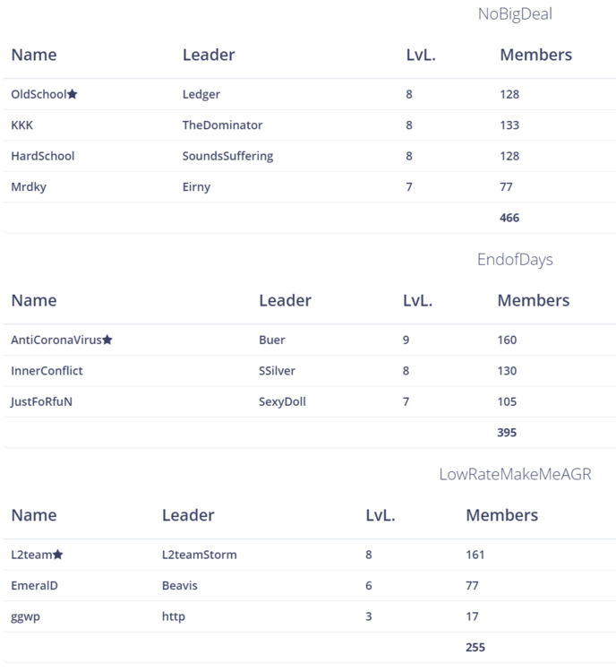
Task: Select the JustFoRfuN clan name
Action: tap(42, 401)
